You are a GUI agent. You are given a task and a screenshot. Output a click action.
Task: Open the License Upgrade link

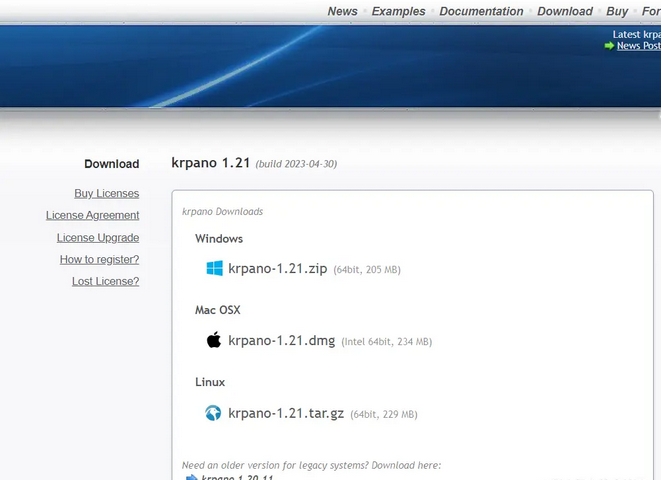(98, 238)
